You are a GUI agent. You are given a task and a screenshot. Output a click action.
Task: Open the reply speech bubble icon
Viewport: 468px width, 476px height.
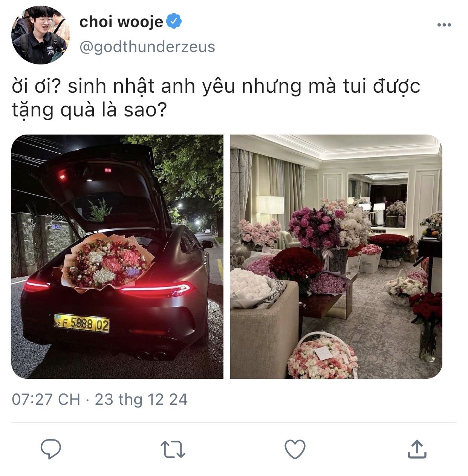50,449
